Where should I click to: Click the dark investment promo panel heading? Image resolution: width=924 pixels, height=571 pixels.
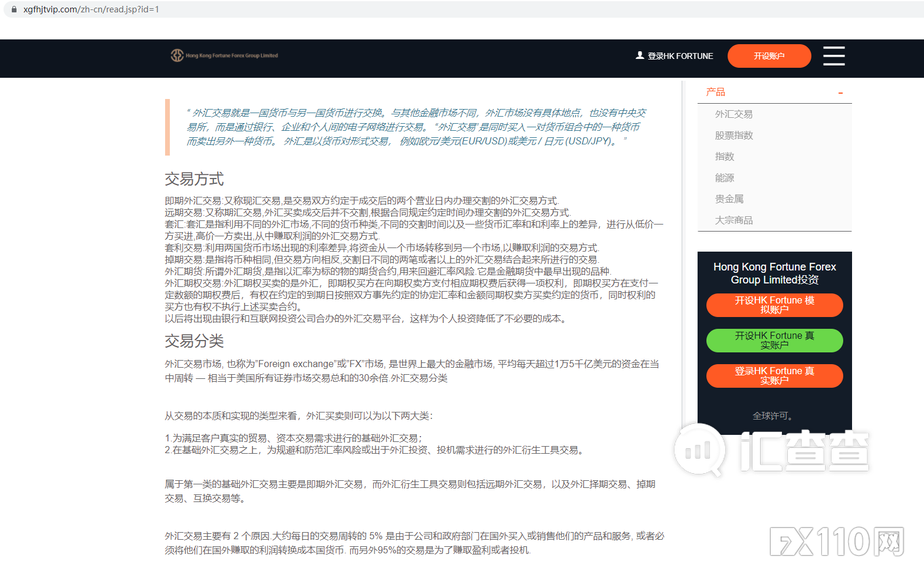coord(774,273)
